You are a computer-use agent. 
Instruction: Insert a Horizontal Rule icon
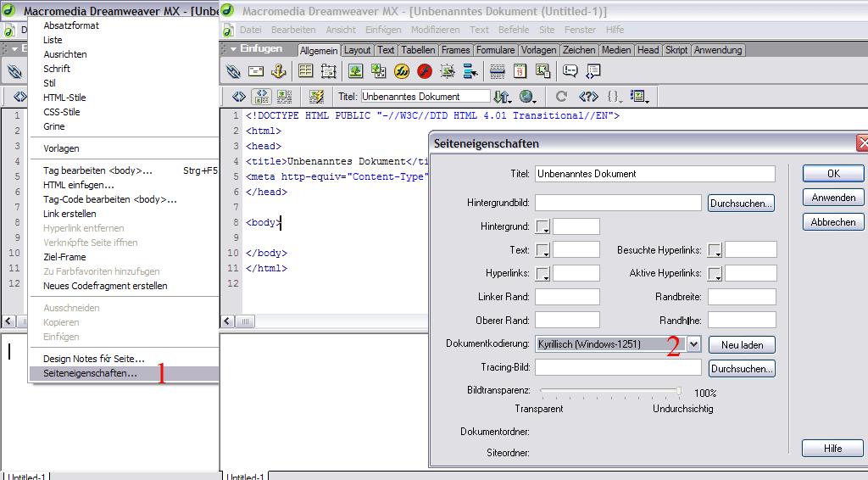[x=497, y=71]
